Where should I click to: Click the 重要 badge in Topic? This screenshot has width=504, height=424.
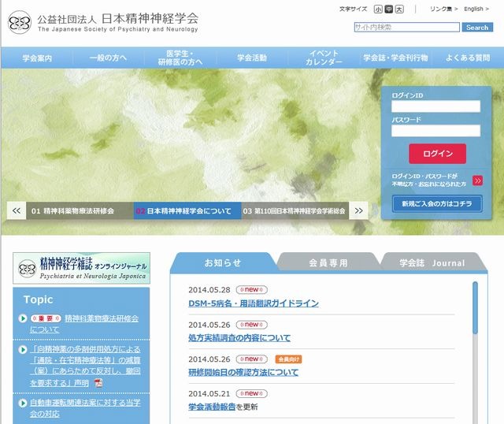tap(46, 318)
